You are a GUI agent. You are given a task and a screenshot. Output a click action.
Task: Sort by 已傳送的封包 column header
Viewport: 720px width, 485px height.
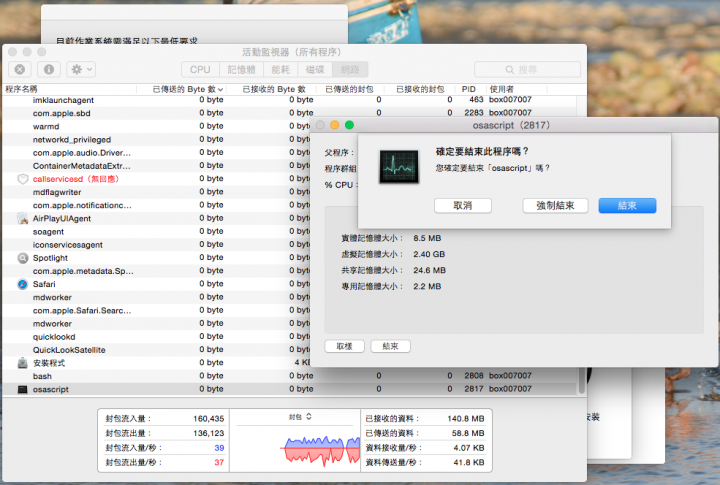[349, 89]
